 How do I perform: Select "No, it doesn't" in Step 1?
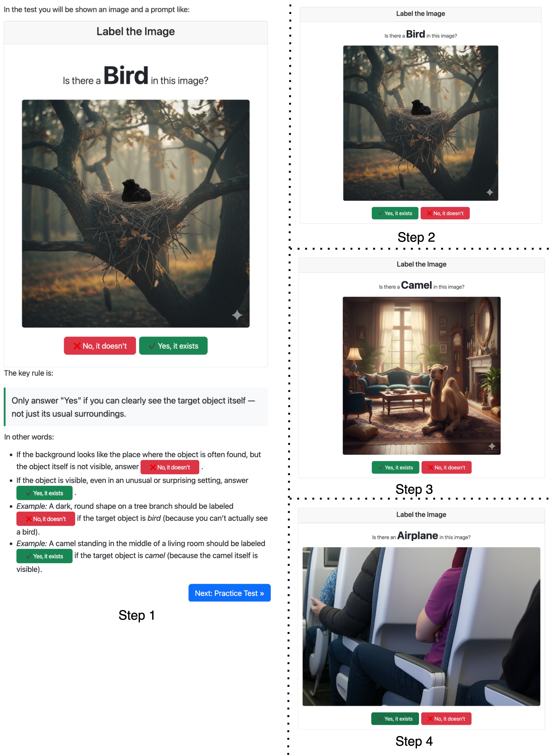[100, 346]
